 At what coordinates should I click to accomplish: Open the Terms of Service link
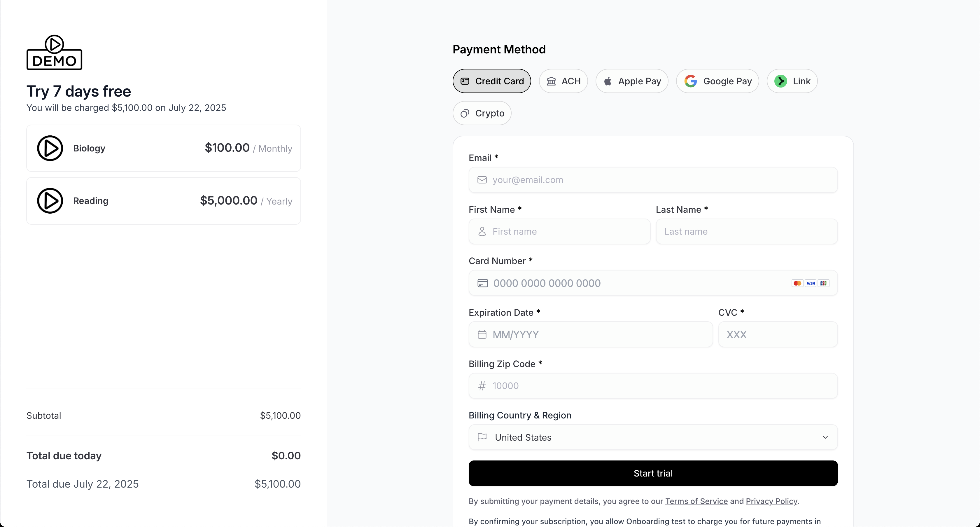[x=696, y=502]
